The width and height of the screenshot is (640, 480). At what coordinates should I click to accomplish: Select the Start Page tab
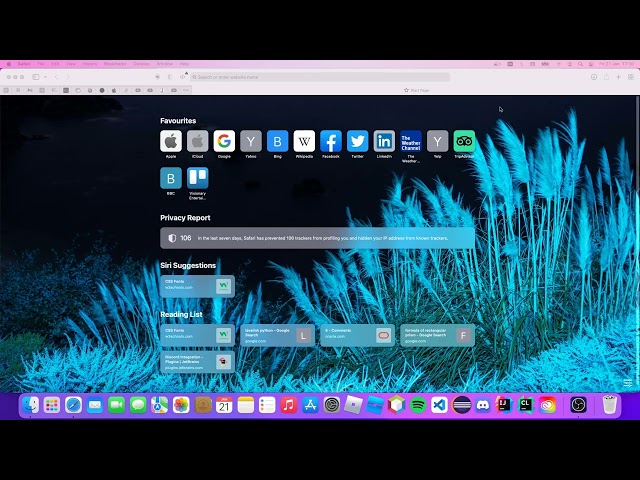tap(416, 90)
